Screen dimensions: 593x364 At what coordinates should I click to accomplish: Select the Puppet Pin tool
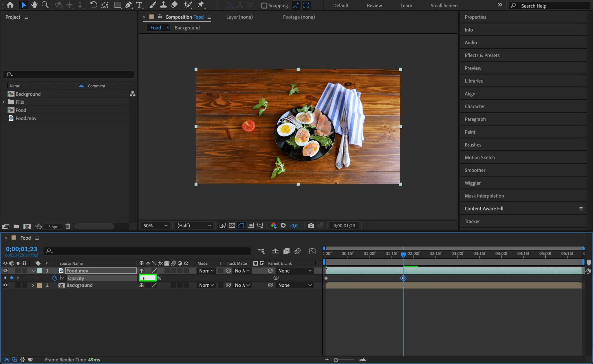tap(200, 5)
